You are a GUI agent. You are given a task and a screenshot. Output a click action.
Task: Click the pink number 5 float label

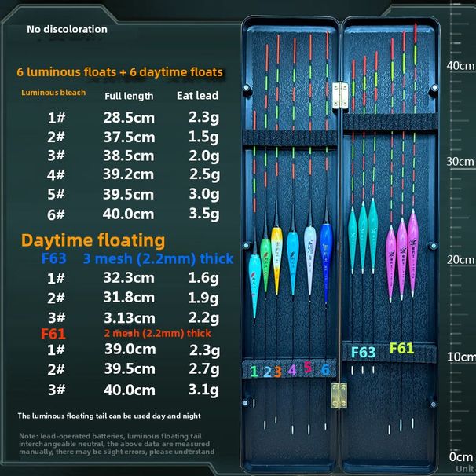[309, 368]
